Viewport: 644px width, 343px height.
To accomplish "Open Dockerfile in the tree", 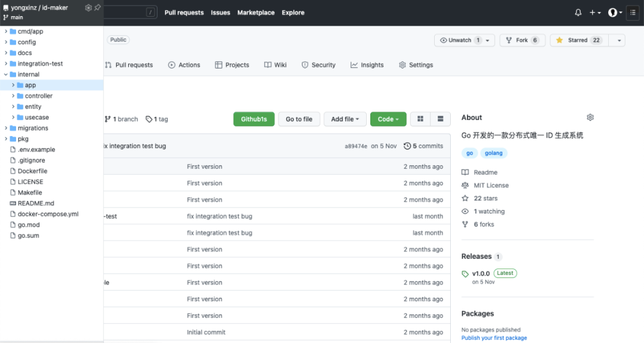I will tap(32, 171).
